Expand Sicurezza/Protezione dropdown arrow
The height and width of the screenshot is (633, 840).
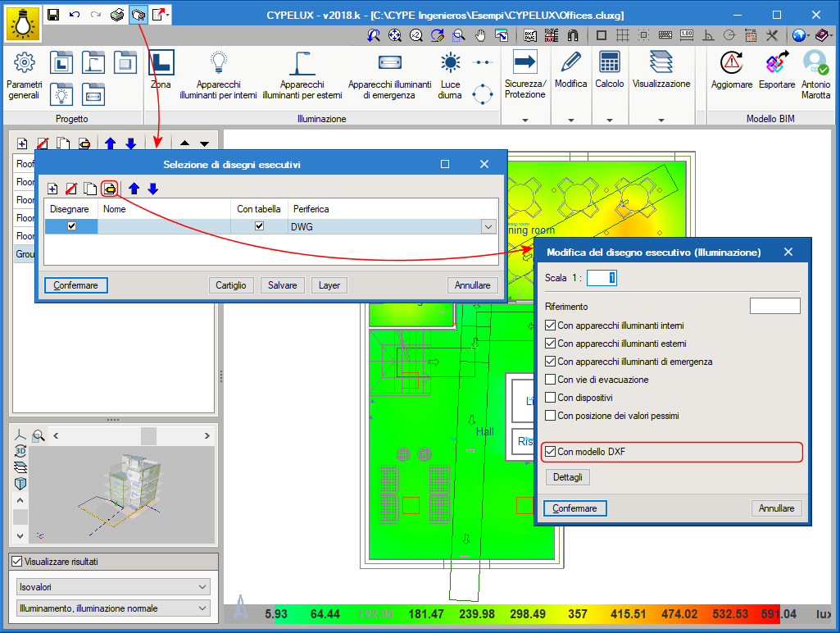525,120
